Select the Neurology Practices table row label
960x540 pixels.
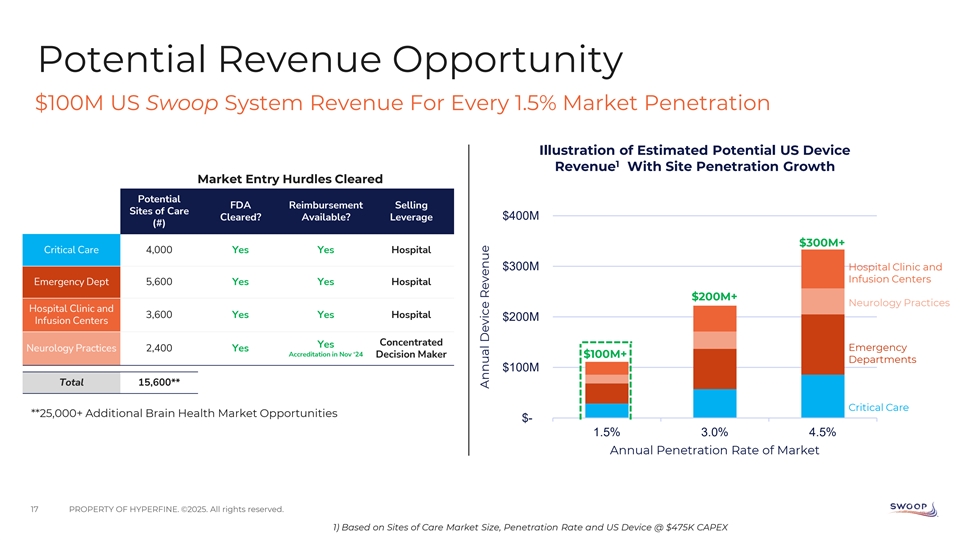(x=70, y=348)
